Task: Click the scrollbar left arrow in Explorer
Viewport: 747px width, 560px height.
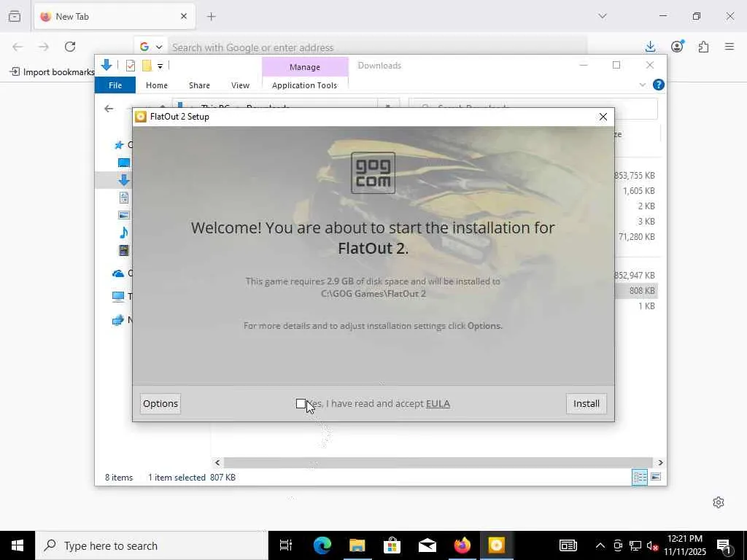Action: click(217, 462)
